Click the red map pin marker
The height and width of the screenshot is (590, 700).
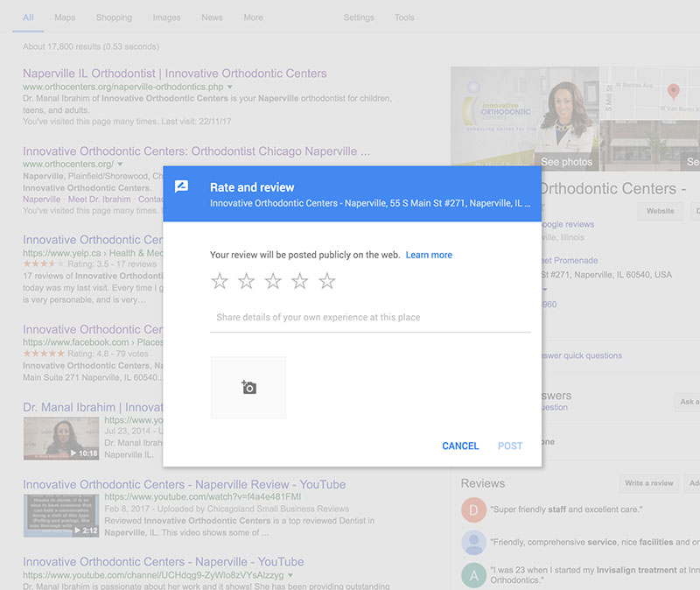[673, 92]
